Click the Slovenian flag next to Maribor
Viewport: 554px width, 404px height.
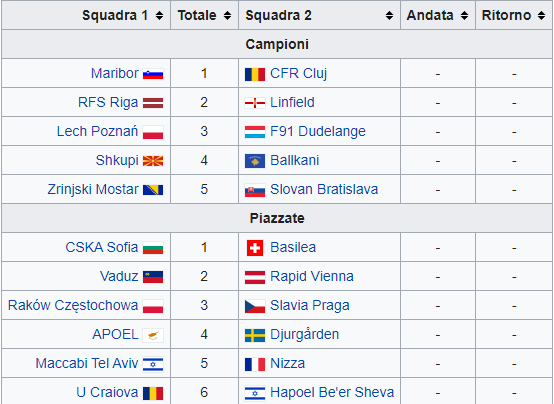tap(153, 74)
